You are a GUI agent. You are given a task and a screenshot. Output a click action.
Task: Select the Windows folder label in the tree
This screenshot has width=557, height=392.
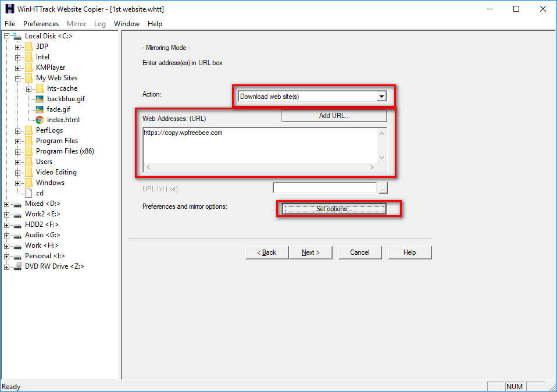coord(50,183)
